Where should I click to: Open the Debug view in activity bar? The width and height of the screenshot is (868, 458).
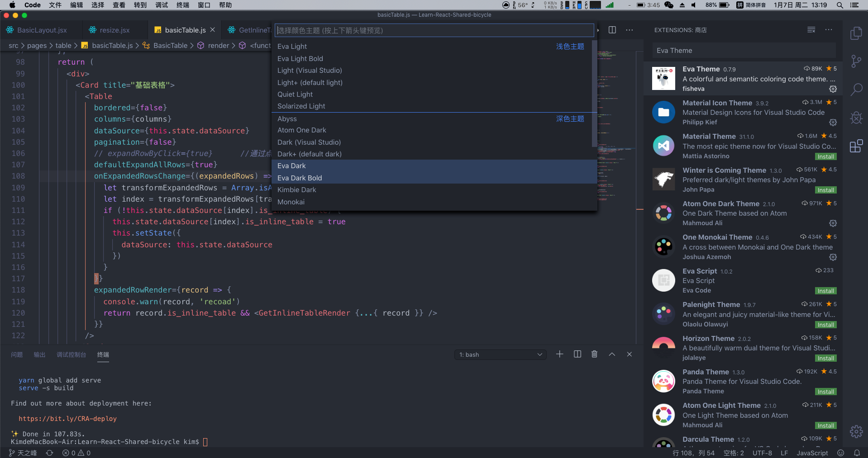pyautogui.click(x=856, y=118)
